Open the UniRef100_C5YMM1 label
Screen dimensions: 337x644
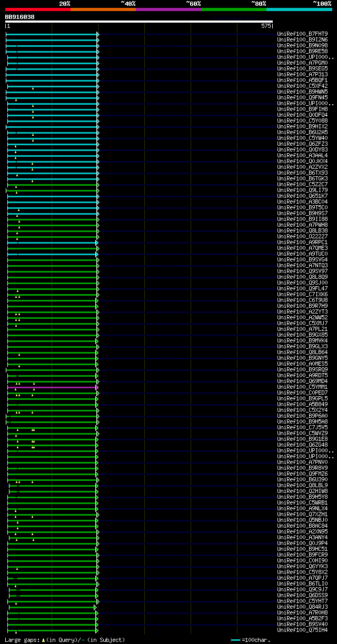[302, 387]
